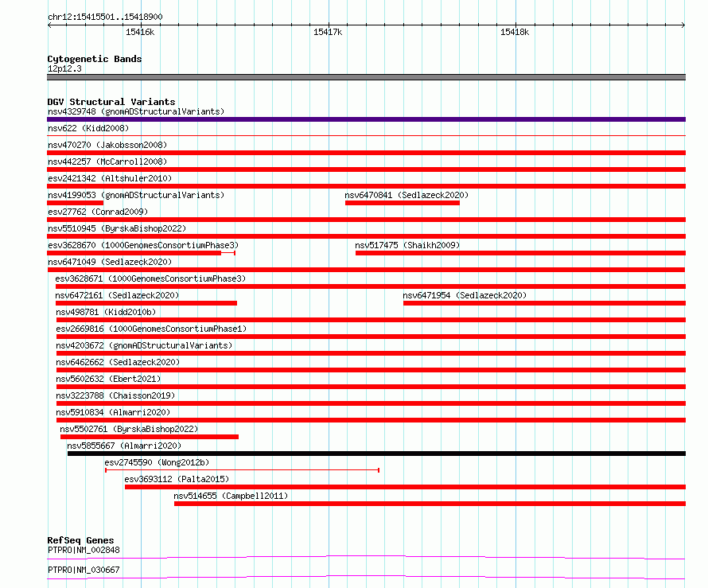This screenshot has height=588, width=708.
Task: Open nsv5502761 (ByrskaBishop2022) label
Action: pos(129,429)
